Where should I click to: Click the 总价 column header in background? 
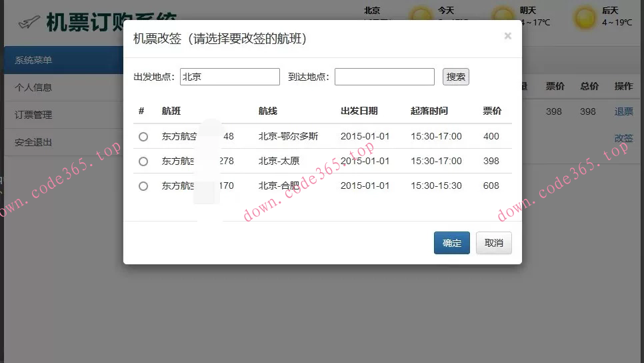pos(589,86)
